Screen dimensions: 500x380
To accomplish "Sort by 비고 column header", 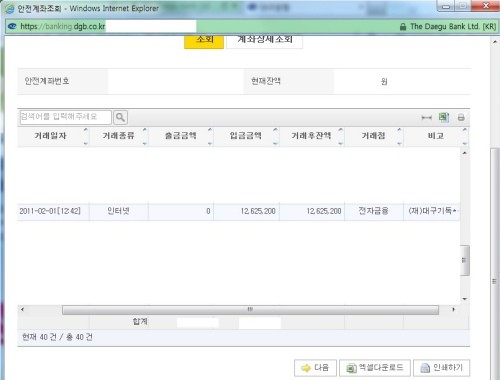I will [436, 136].
